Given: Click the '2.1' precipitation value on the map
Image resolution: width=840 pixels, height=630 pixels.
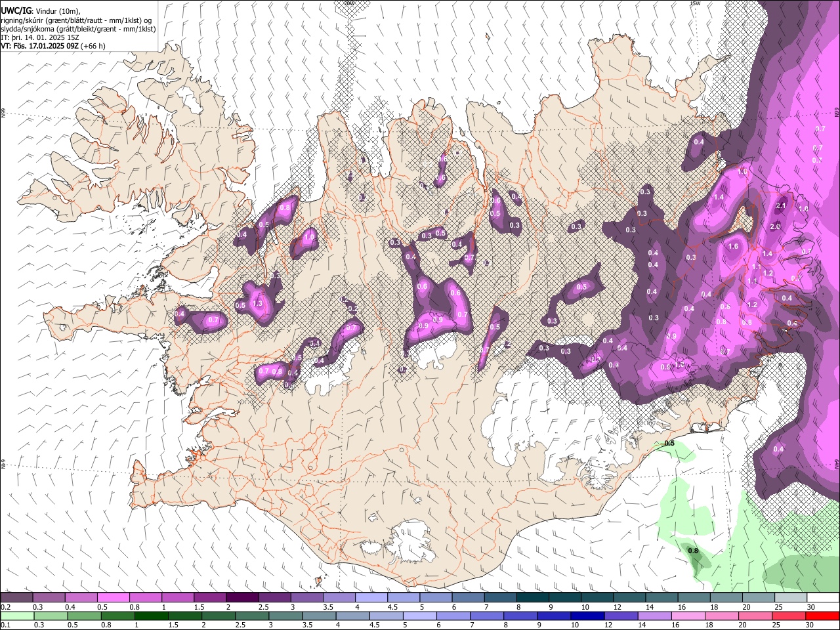Looking at the screenshot, I should tap(781, 205).
